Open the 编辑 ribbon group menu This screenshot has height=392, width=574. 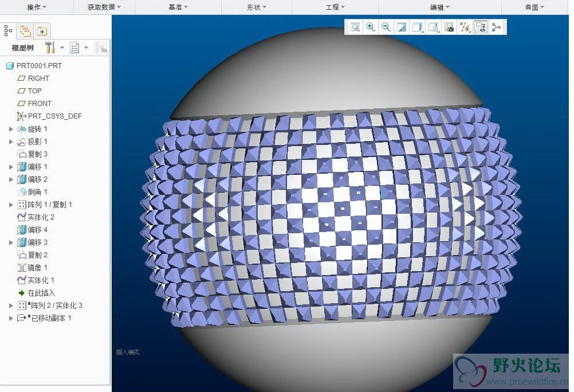pyautogui.click(x=439, y=7)
